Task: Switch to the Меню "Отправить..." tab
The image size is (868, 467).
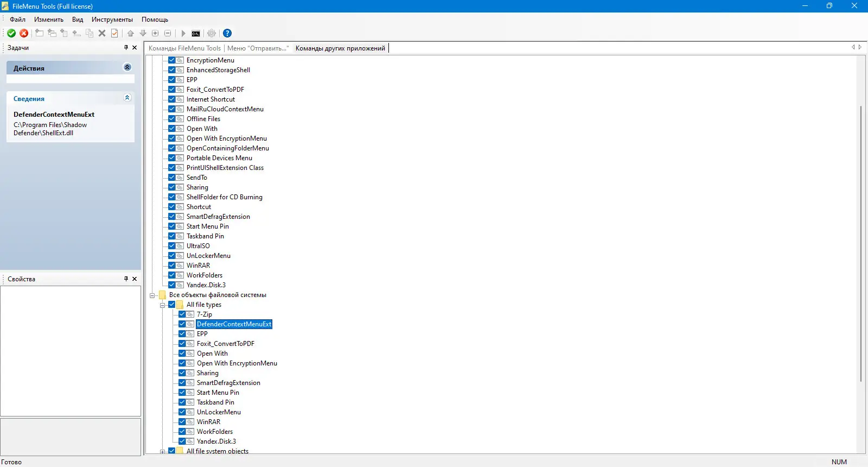Action: (x=258, y=48)
